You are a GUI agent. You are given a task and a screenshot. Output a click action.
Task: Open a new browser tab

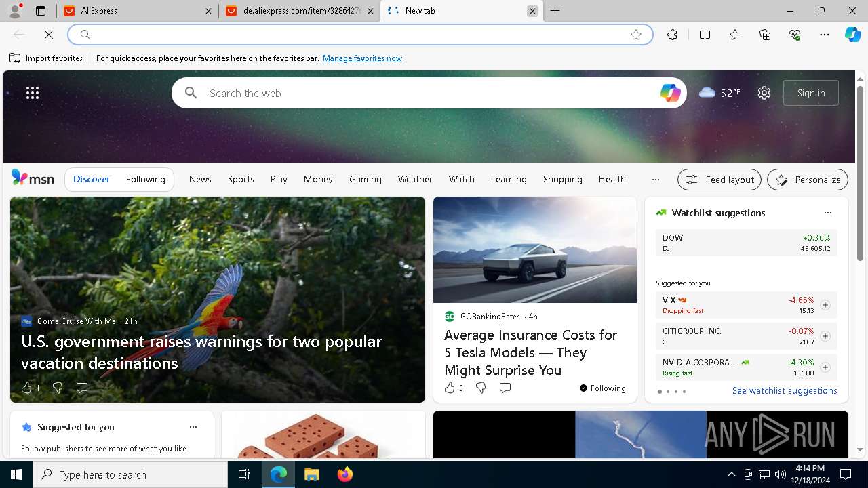tap(555, 11)
